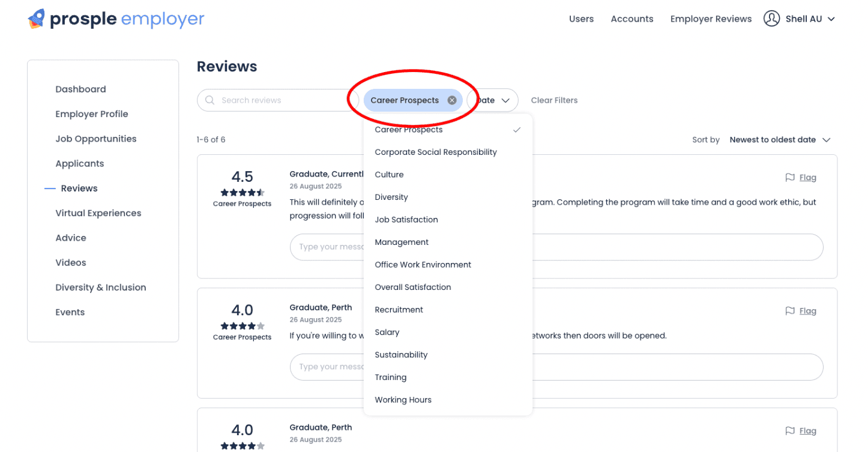Open Employer Profile in the sidebar

[92, 114]
